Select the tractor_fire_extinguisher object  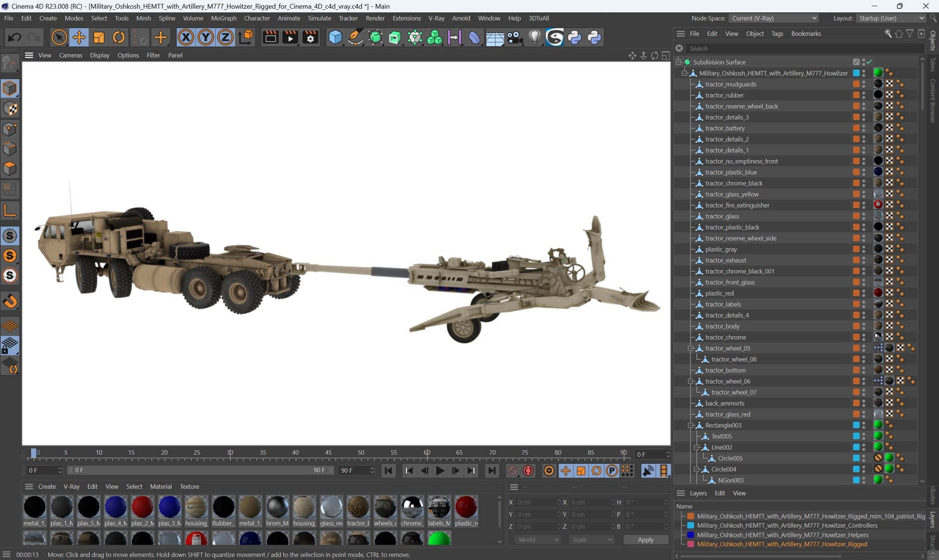click(x=737, y=205)
